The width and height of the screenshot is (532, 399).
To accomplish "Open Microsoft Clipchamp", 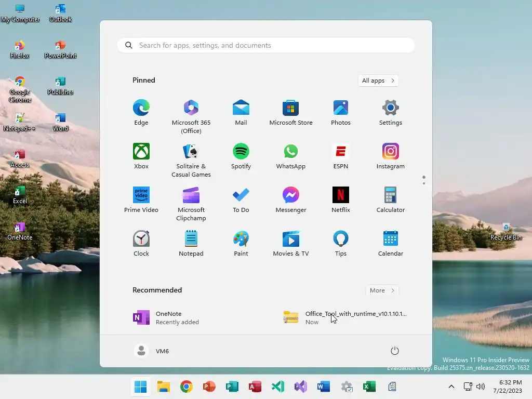I will click(x=191, y=204).
